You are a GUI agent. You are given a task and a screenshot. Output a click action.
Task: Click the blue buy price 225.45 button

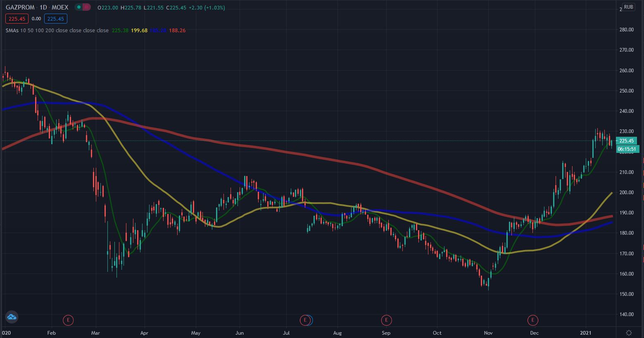click(x=56, y=19)
